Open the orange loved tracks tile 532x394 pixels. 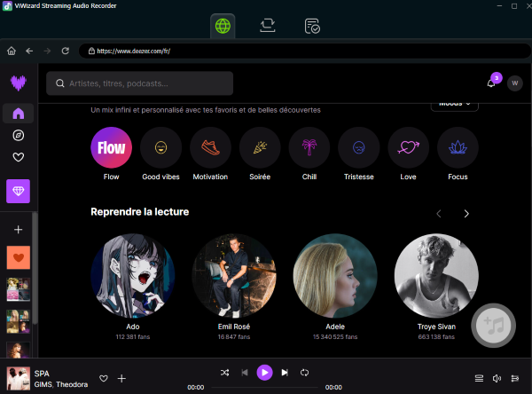point(19,257)
